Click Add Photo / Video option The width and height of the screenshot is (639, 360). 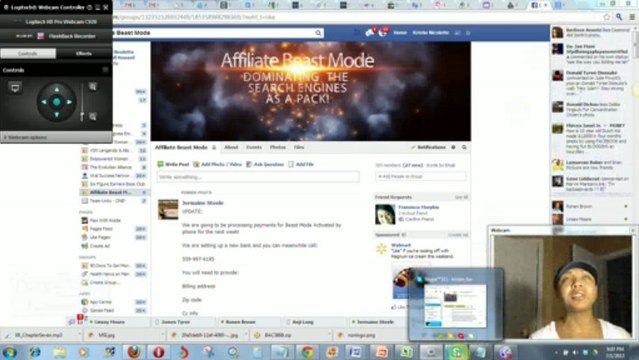point(218,164)
